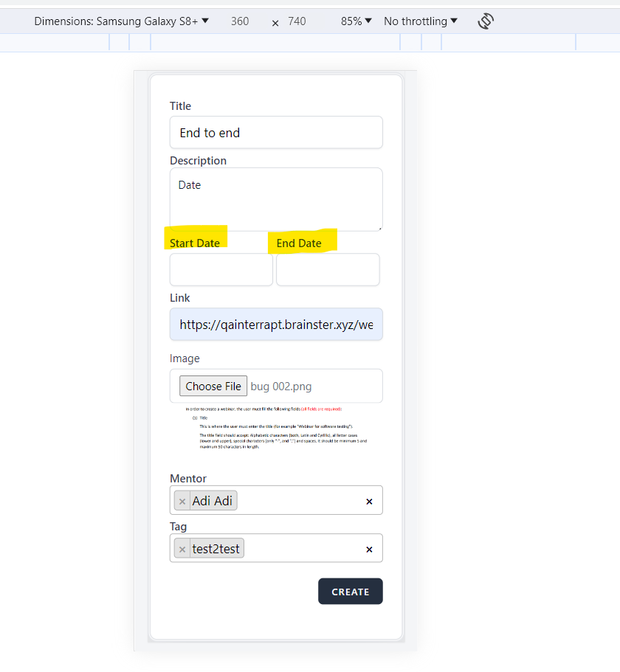This screenshot has width=620, height=672.
Task: Click the viewport height value 740
Action: coord(297,21)
